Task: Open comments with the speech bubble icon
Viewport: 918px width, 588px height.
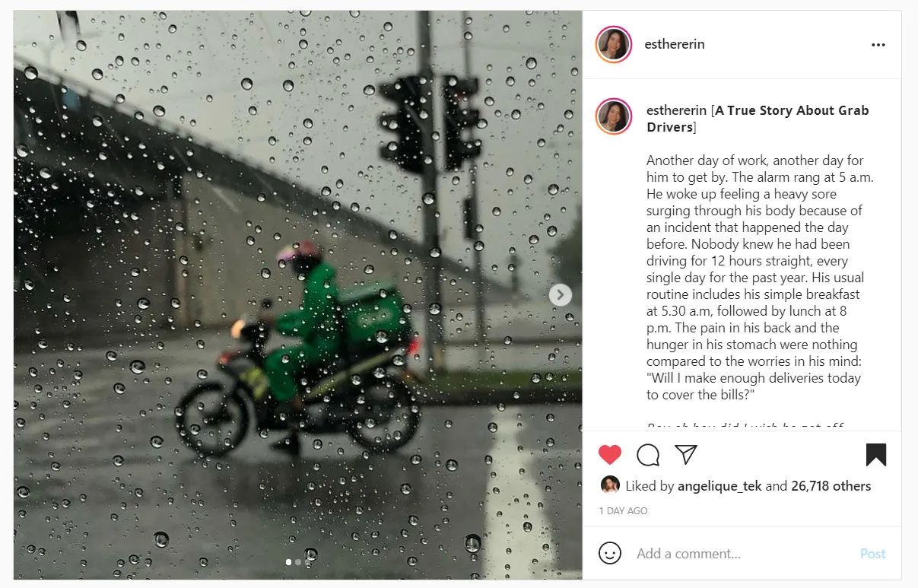Action: pyautogui.click(x=648, y=455)
